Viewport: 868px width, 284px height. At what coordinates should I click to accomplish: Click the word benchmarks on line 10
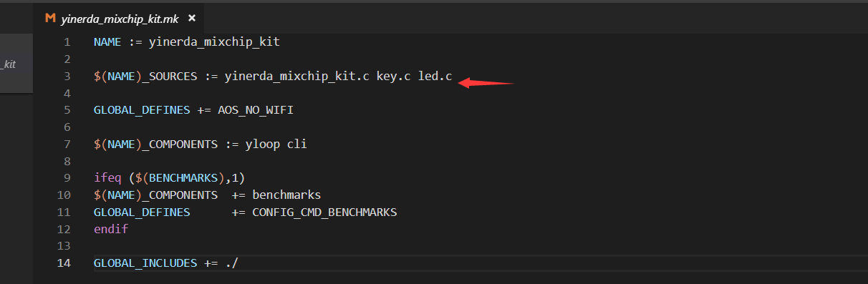(286, 195)
